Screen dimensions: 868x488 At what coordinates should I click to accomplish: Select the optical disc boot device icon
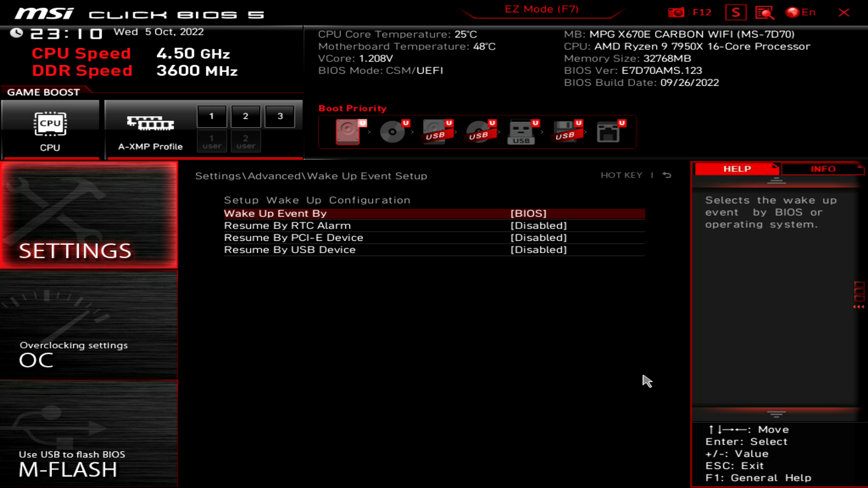[392, 132]
